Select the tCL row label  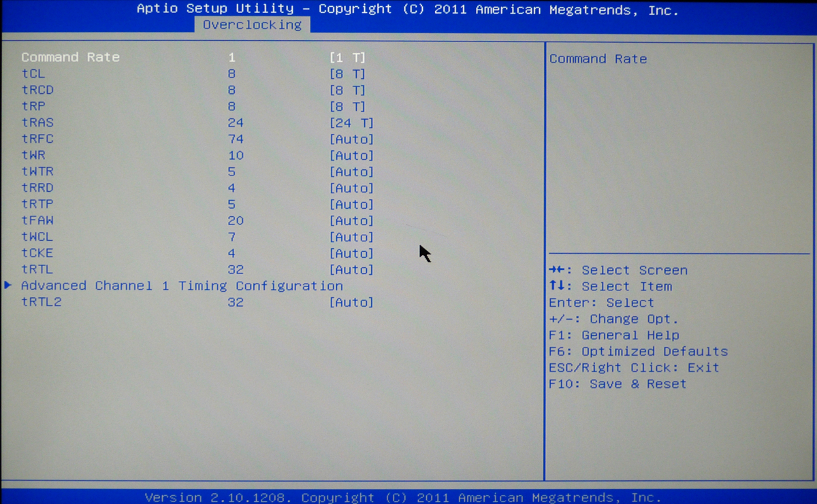[33, 73]
